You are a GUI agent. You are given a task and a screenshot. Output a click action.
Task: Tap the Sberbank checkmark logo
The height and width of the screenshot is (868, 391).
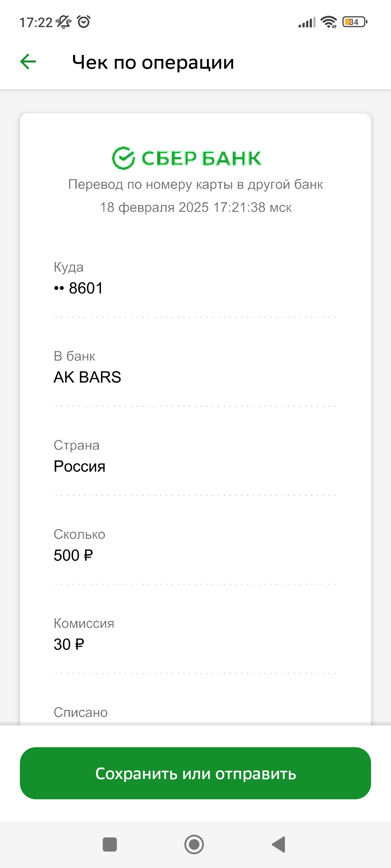point(123,158)
